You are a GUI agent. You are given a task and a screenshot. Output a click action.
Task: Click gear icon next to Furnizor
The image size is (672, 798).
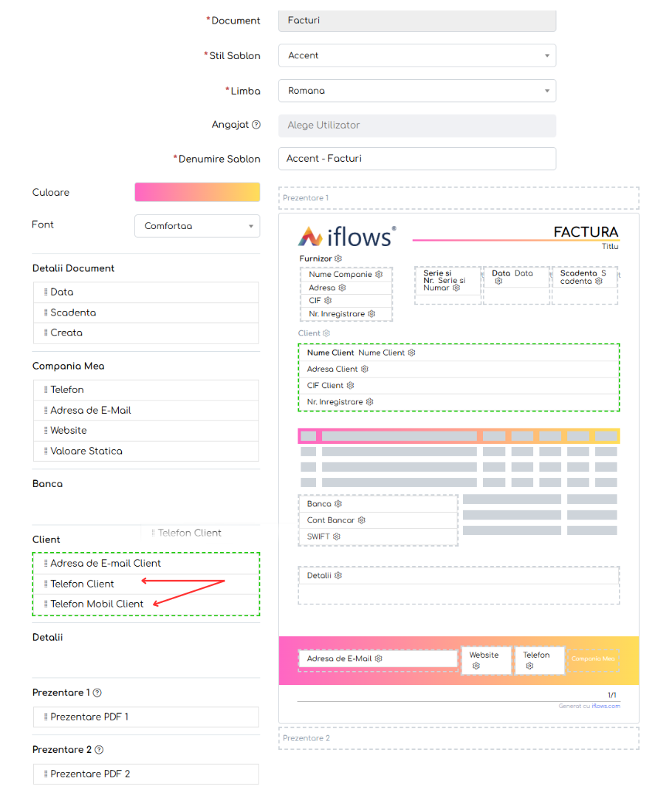[338, 259]
